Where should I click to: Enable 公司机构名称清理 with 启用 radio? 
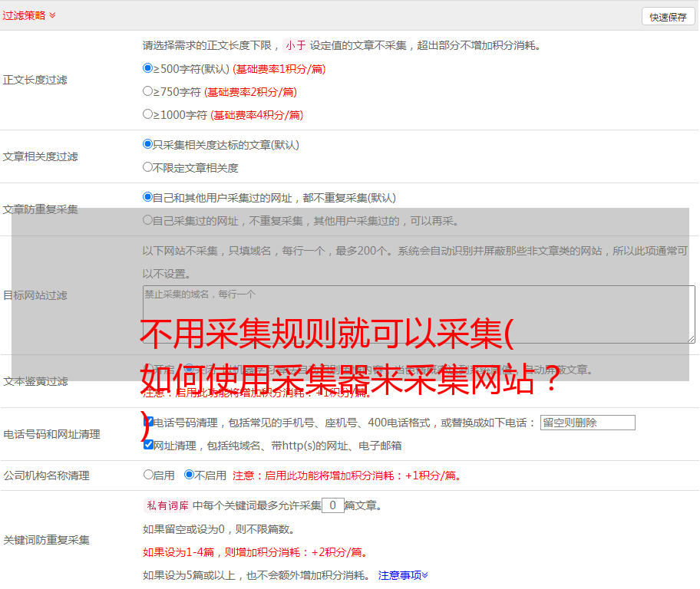point(148,475)
